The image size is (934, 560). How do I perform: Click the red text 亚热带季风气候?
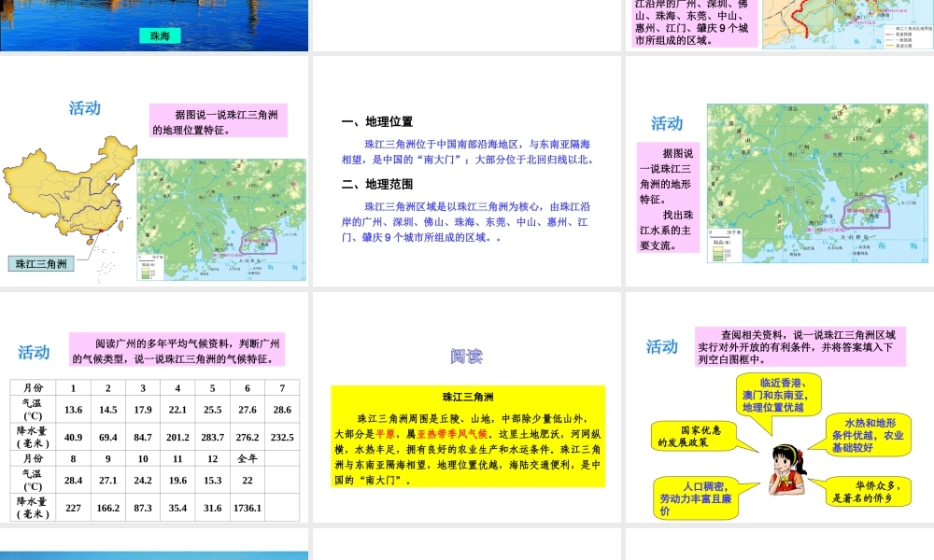(x=452, y=434)
